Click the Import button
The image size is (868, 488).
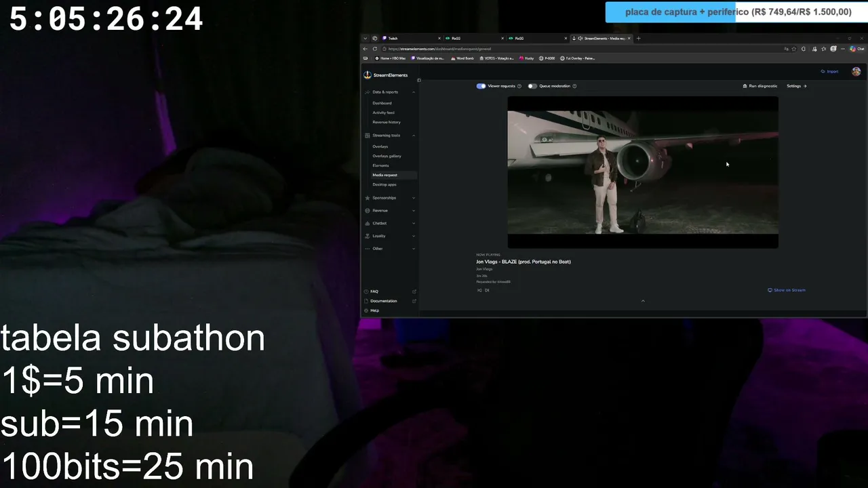tap(829, 71)
